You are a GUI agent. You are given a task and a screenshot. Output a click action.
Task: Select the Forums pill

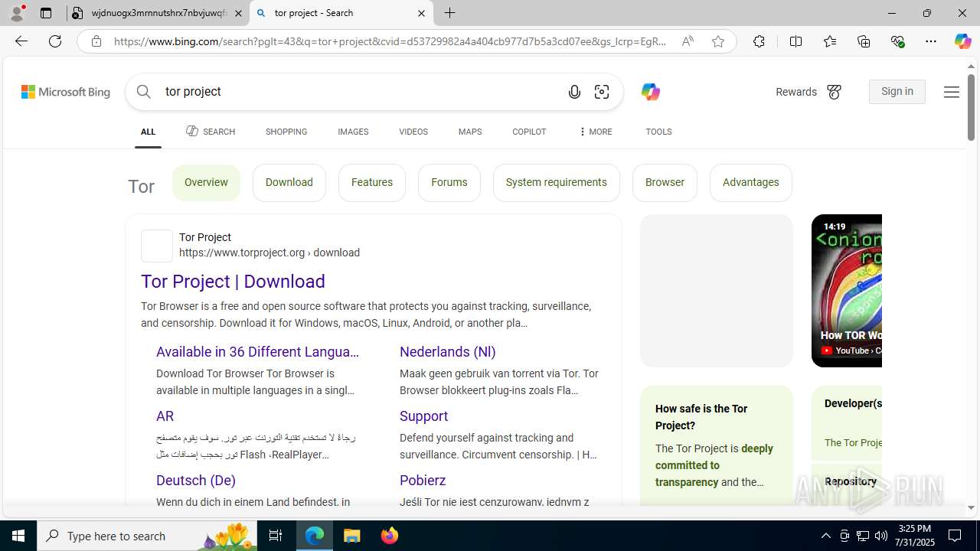point(449,182)
